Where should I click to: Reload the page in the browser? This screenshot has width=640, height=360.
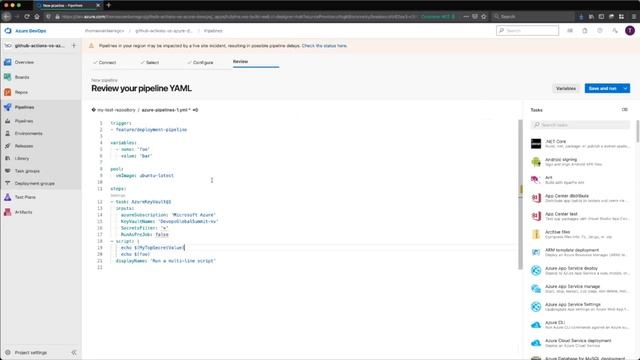click(x=27, y=17)
